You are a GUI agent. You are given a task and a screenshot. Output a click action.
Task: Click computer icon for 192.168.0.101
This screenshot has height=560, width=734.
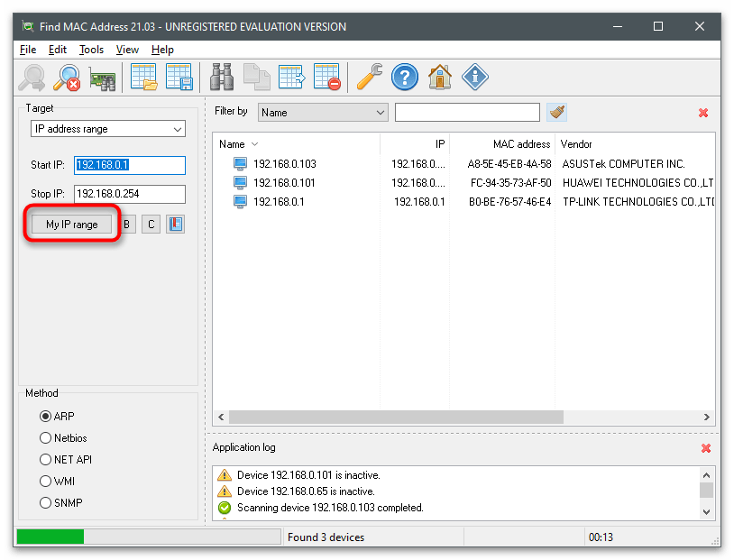coord(240,182)
